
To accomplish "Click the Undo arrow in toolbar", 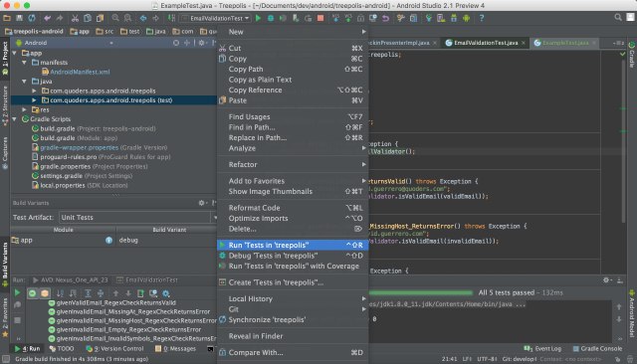I will point(48,18).
